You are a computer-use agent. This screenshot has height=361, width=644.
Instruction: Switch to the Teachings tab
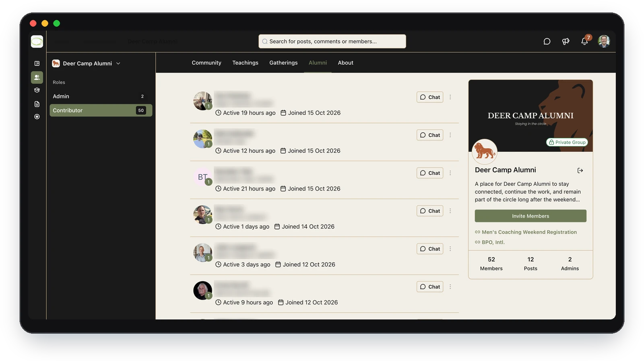245,63
